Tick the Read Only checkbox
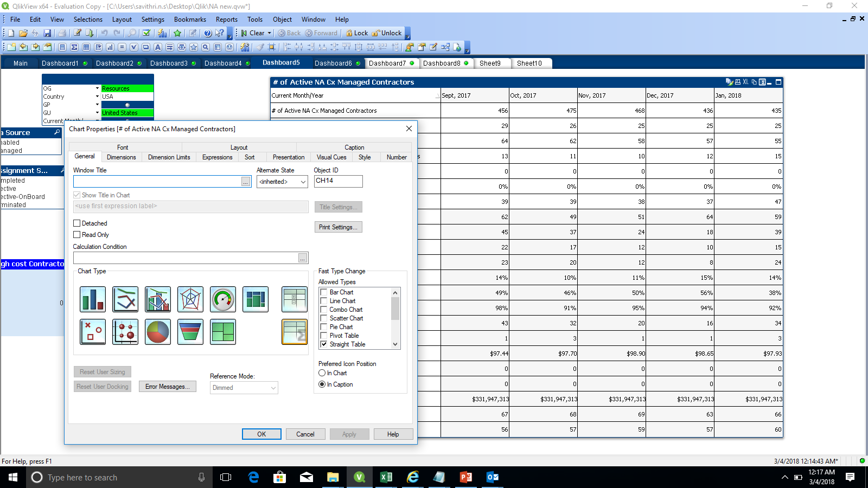868x488 pixels. point(77,235)
